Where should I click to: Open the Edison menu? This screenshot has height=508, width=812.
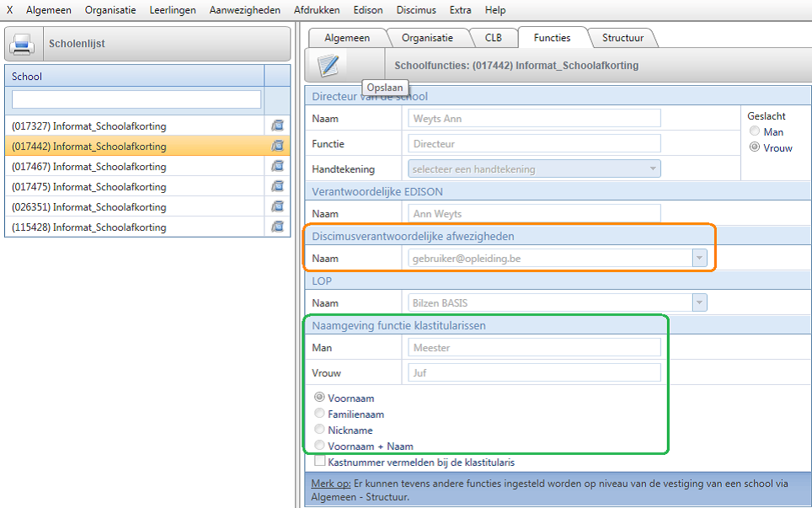tap(368, 10)
